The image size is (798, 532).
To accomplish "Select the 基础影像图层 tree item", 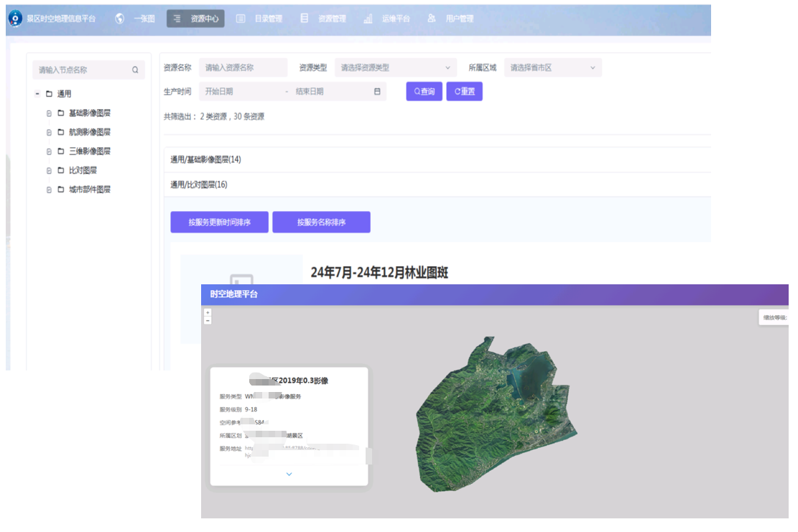I will 90,113.
